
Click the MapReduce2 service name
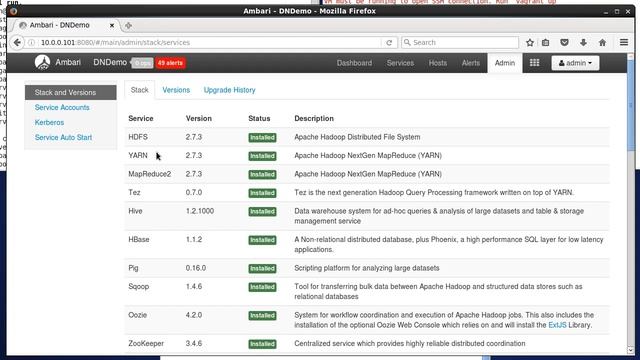point(149,174)
